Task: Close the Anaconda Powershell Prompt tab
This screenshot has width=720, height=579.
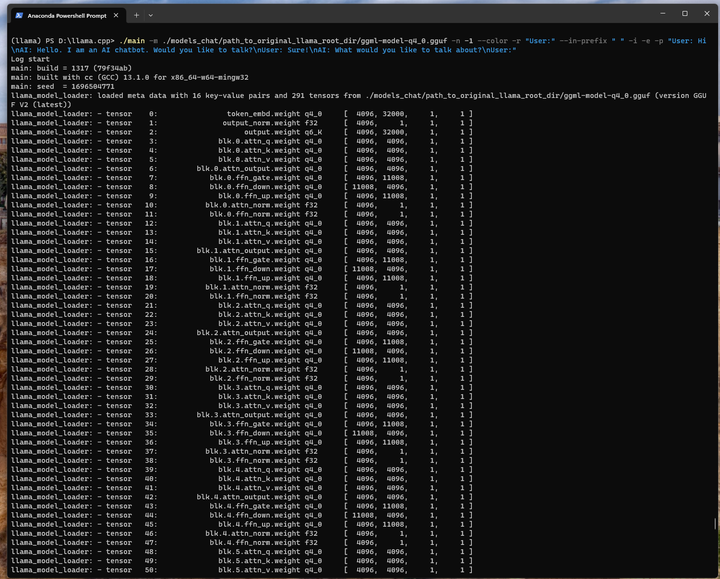Action: (116, 15)
